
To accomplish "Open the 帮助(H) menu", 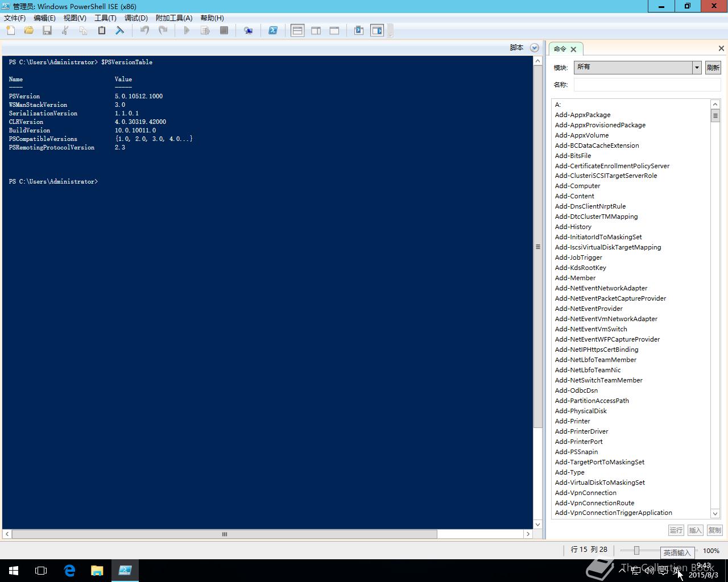I will [212, 18].
